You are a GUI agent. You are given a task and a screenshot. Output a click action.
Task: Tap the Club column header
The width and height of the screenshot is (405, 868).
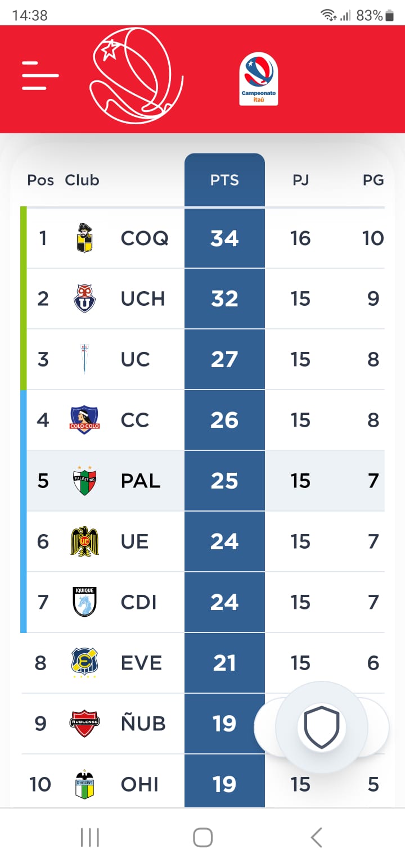[x=82, y=180]
